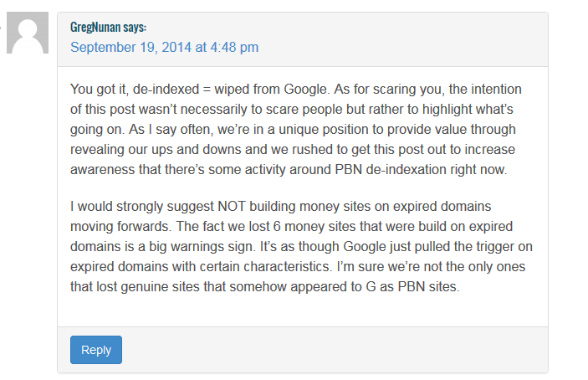Click the first paragraph starting "You got it"

pyautogui.click(x=296, y=130)
